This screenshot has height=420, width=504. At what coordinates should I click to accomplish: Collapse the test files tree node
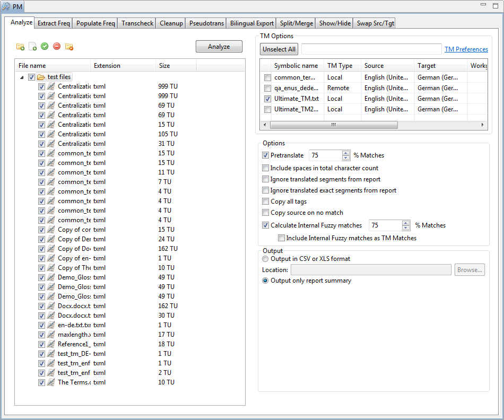(x=22, y=77)
